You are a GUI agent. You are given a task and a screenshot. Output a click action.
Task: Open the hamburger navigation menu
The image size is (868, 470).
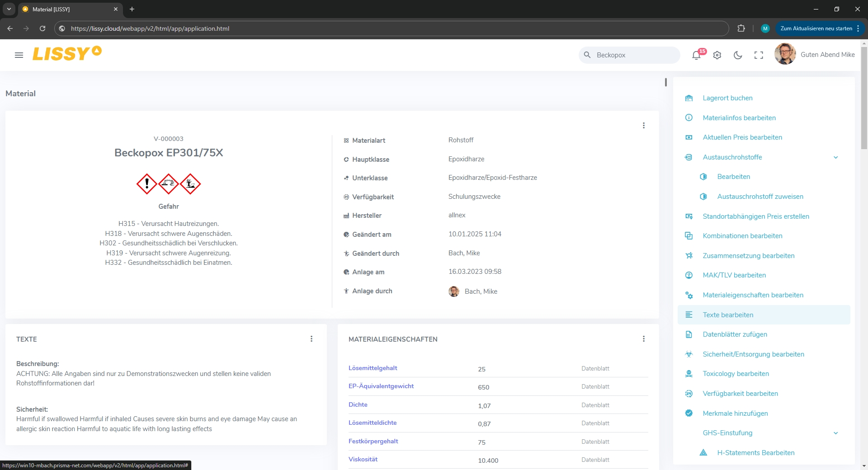tap(19, 55)
